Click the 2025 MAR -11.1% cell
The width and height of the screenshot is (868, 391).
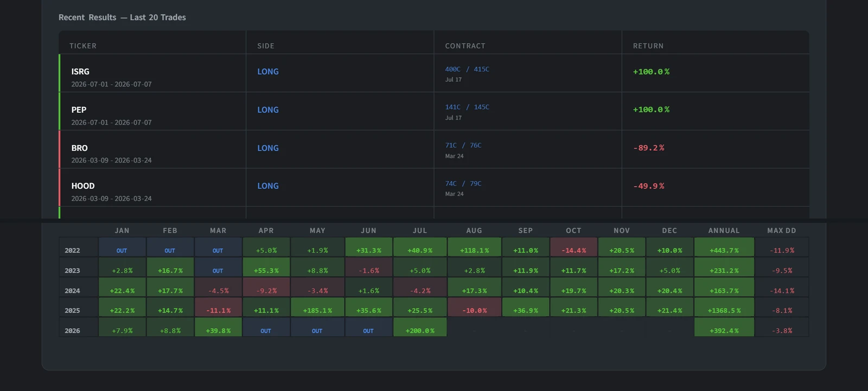[218, 307]
